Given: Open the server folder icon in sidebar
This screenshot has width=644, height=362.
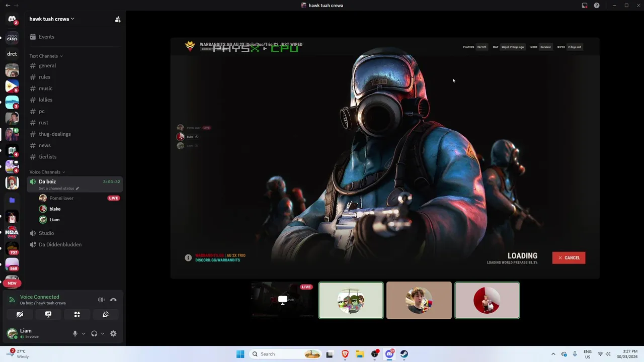Looking at the screenshot, I should point(12,200).
